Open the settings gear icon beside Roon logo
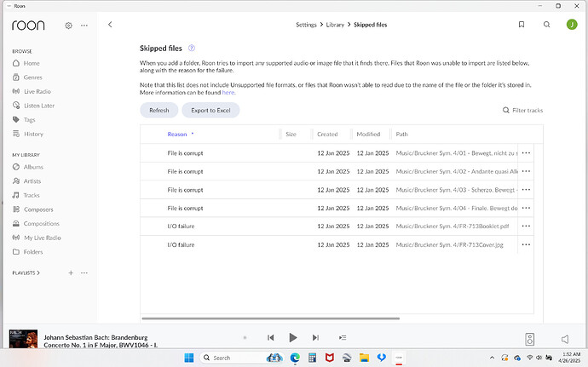 click(69, 26)
